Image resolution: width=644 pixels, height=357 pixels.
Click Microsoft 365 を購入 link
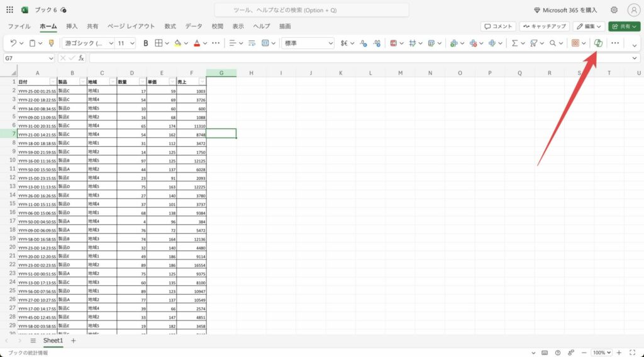[x=565, y=10]
